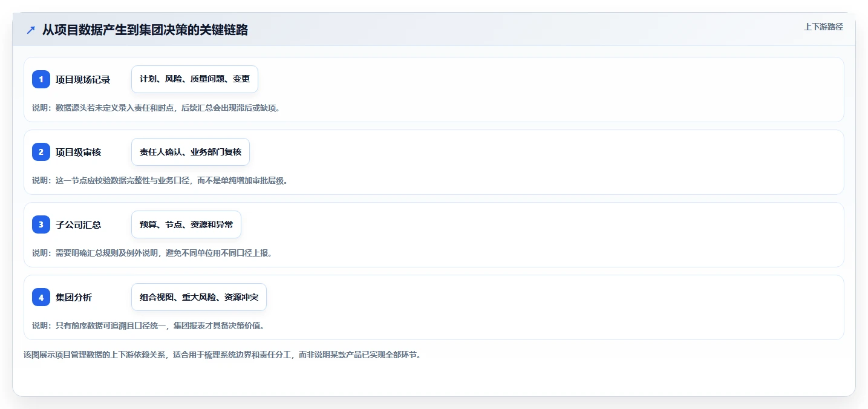Click the note about 数据源头若未定义录入责任
Screen dimensions: 868x409
click(157, 108)
